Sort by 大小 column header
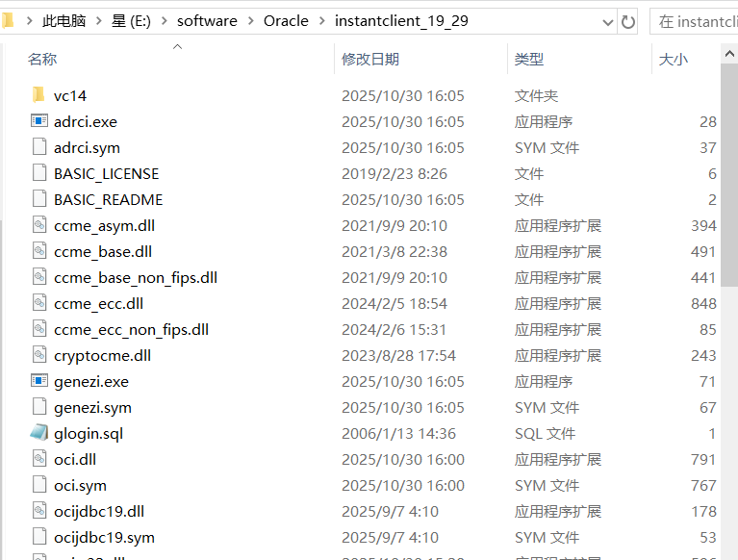 pos(673,59)
